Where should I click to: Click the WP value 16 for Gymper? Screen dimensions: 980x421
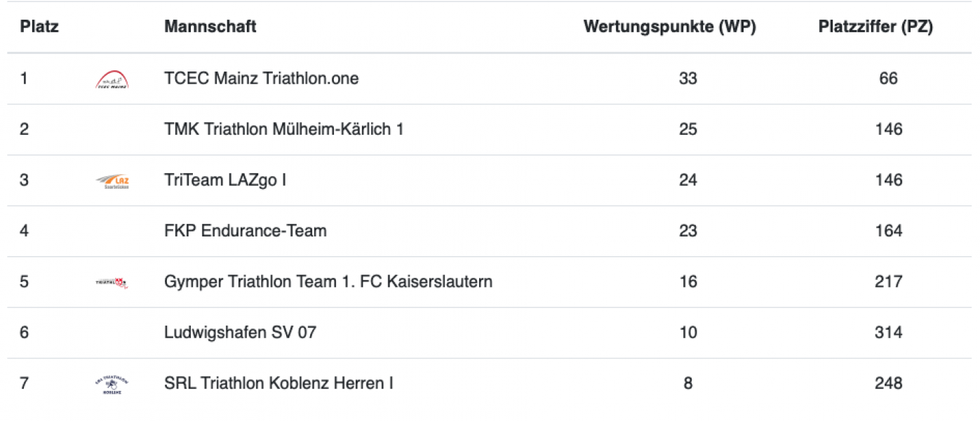tap(688, 282)
